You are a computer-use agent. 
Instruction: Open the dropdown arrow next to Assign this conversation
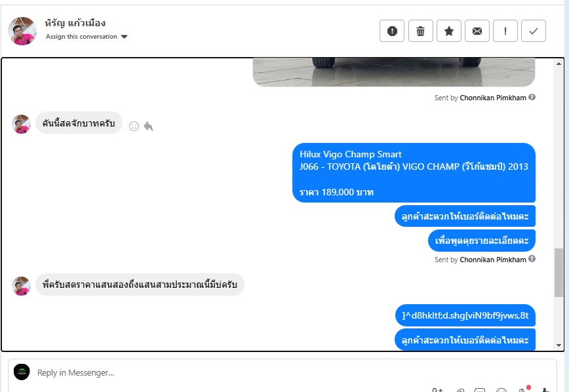[x=124, y=37]
